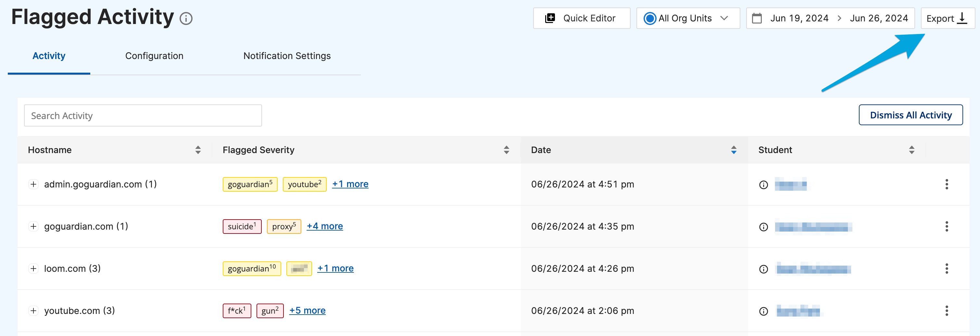Select the All Org Units radio indicator
980x336 pixels.
(x=650, y=18)
